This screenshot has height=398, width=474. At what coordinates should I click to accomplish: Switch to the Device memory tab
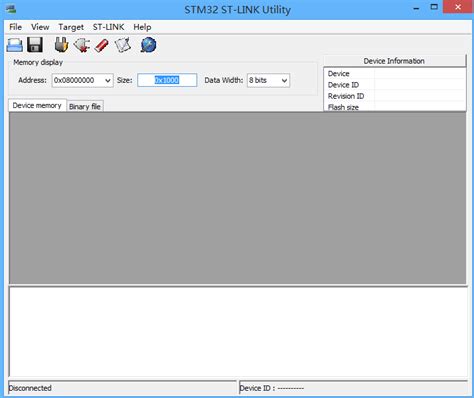tap(37, 105)
